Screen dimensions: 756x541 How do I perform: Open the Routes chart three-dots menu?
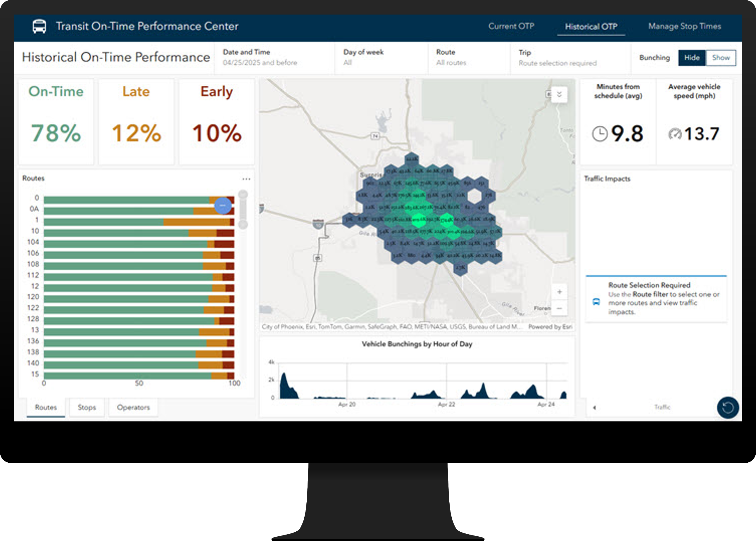pyautogui.click(x=246, y=179)
